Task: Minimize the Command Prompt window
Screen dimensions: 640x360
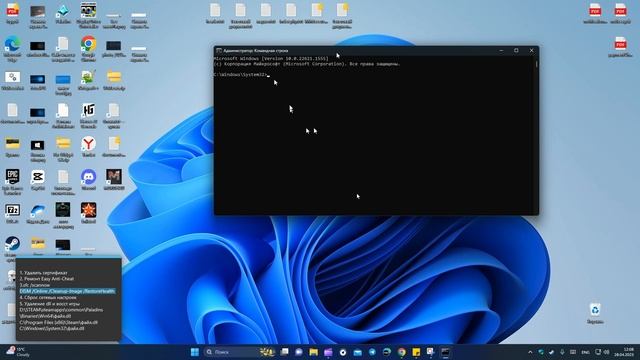Action: 501,51
